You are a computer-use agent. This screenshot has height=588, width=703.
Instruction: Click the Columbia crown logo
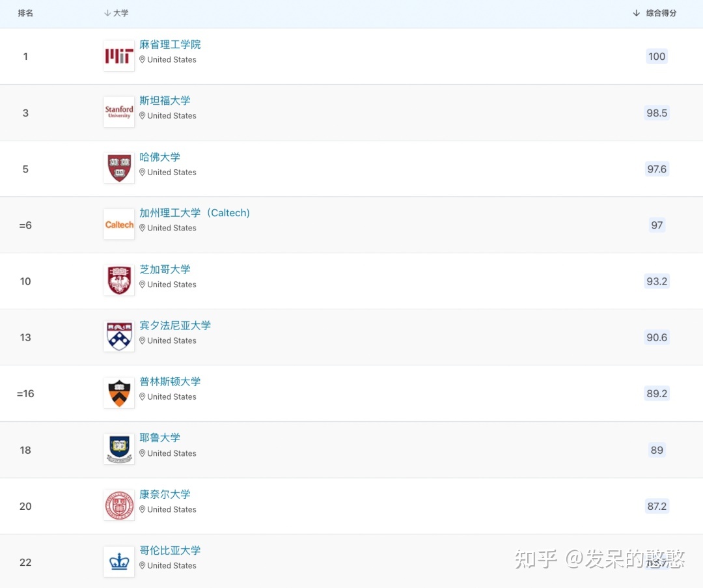[x=119, y=561]
